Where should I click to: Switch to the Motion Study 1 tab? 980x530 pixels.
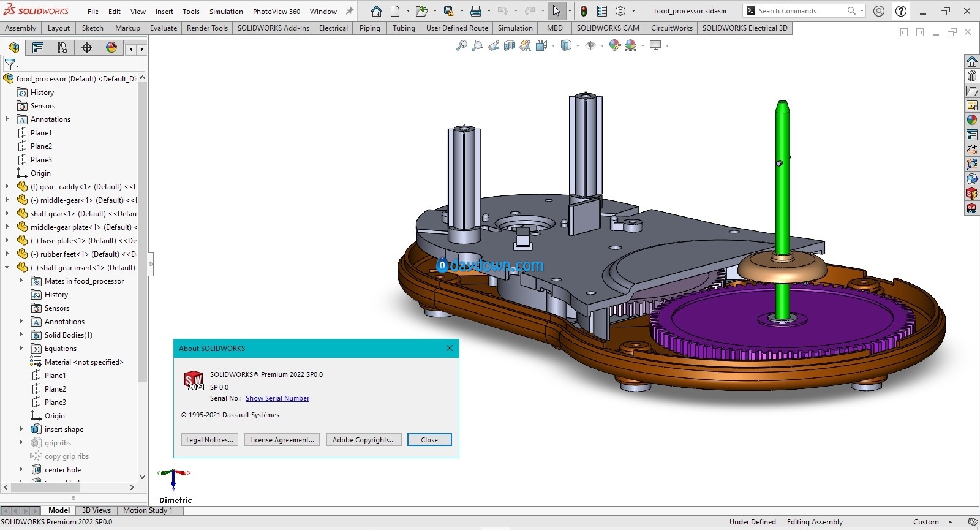point(148,510)
